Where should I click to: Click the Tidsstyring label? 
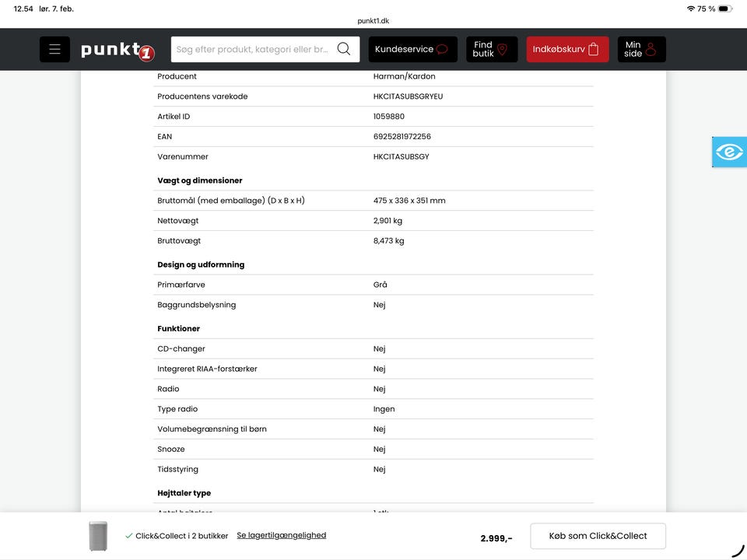pos(177,470)
